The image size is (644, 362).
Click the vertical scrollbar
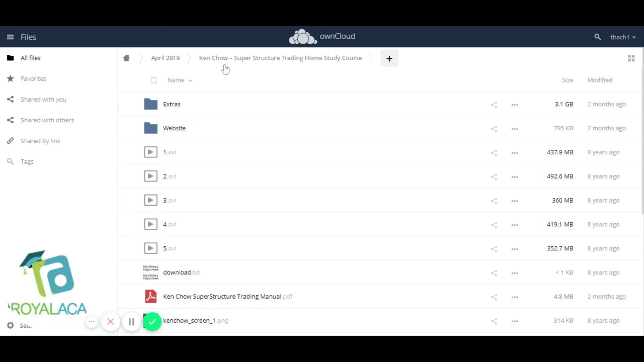point(642,131)
